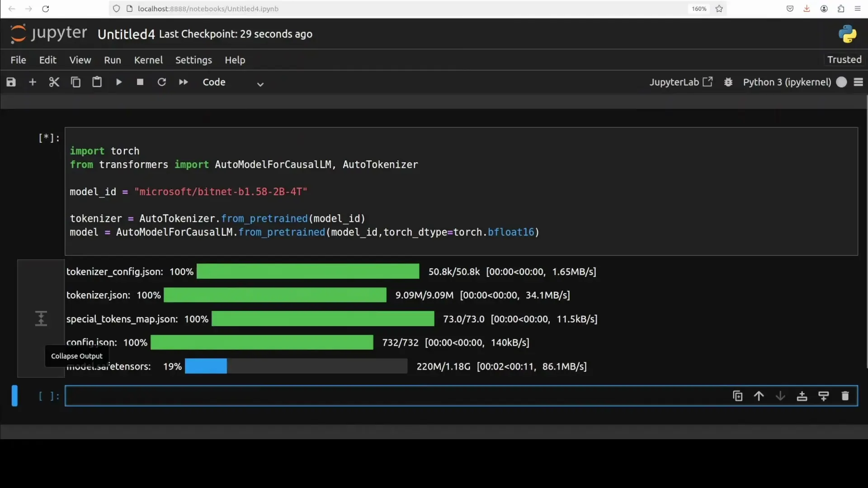The image size is (868, 488).
Task: Click the 160% zoom level indicator
Action: click(x=699, y=9)
